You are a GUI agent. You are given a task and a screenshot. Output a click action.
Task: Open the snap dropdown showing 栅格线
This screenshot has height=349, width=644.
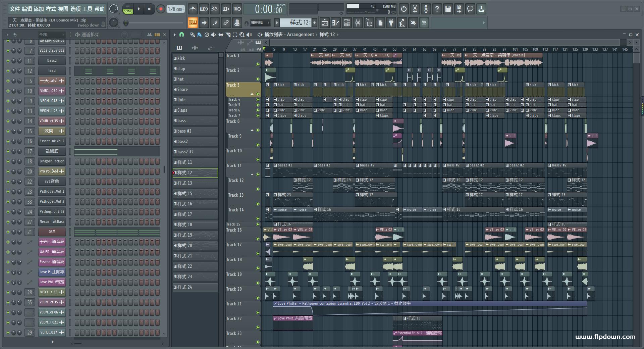click(x=260, y=23)
